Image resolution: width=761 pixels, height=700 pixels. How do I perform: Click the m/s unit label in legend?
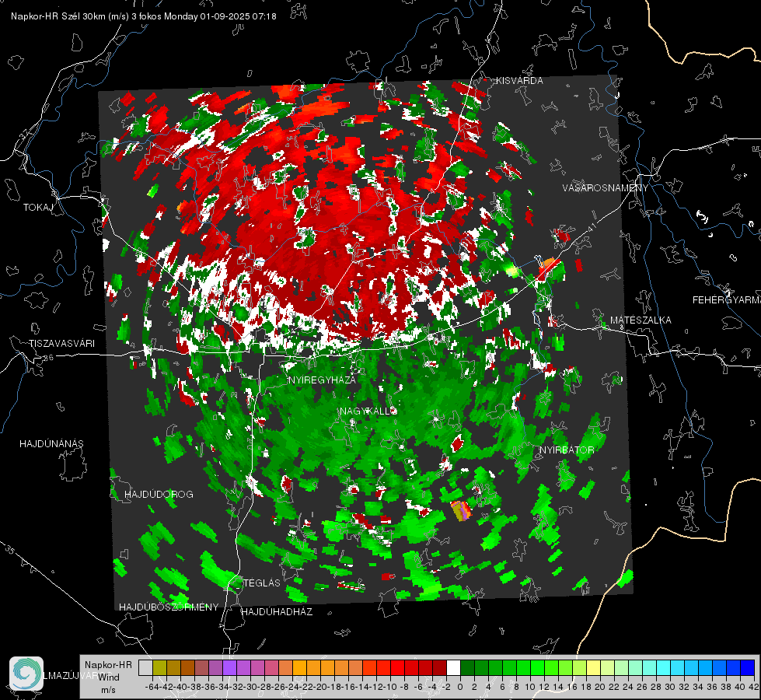pos(108,691)
